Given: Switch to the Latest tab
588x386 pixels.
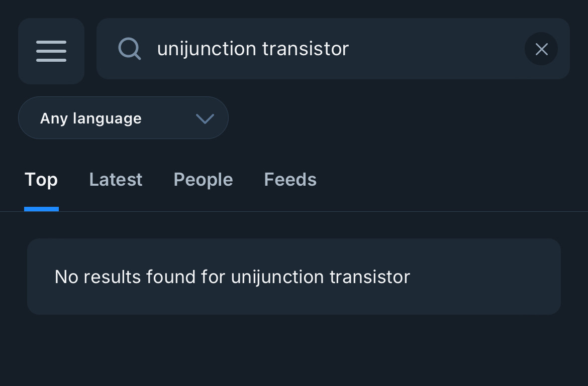Looking at the screenshot, I should pos(116,179).
